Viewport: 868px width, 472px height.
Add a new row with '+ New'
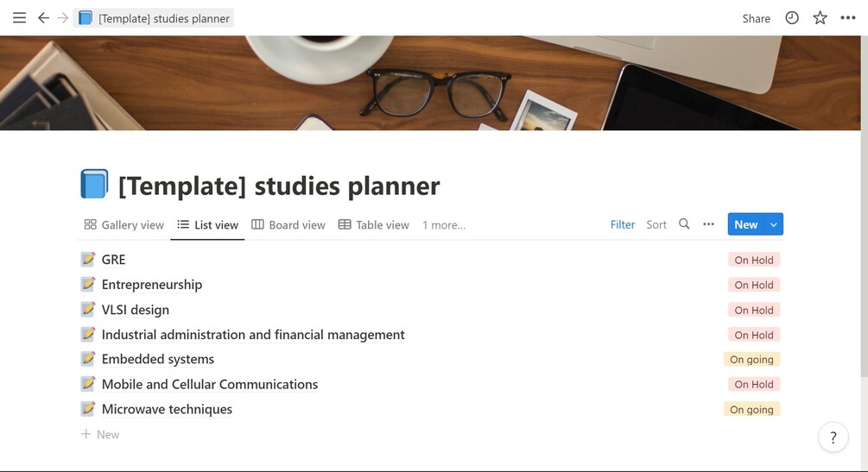coord(100,434)
